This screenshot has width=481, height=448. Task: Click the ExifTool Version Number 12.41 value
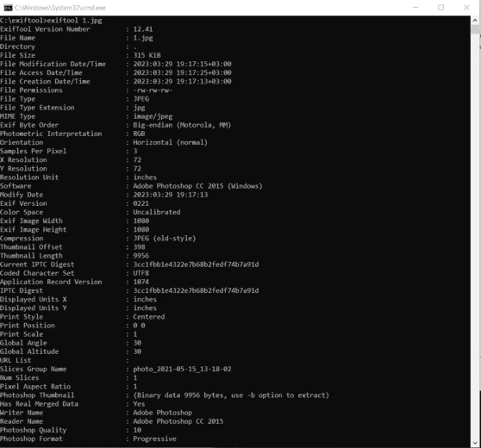142,29
